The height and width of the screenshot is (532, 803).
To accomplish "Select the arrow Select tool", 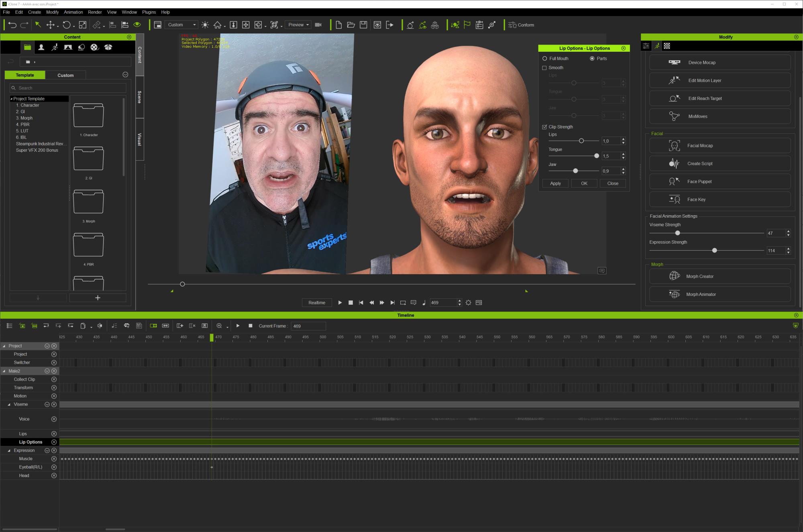I will click(38, 25).
